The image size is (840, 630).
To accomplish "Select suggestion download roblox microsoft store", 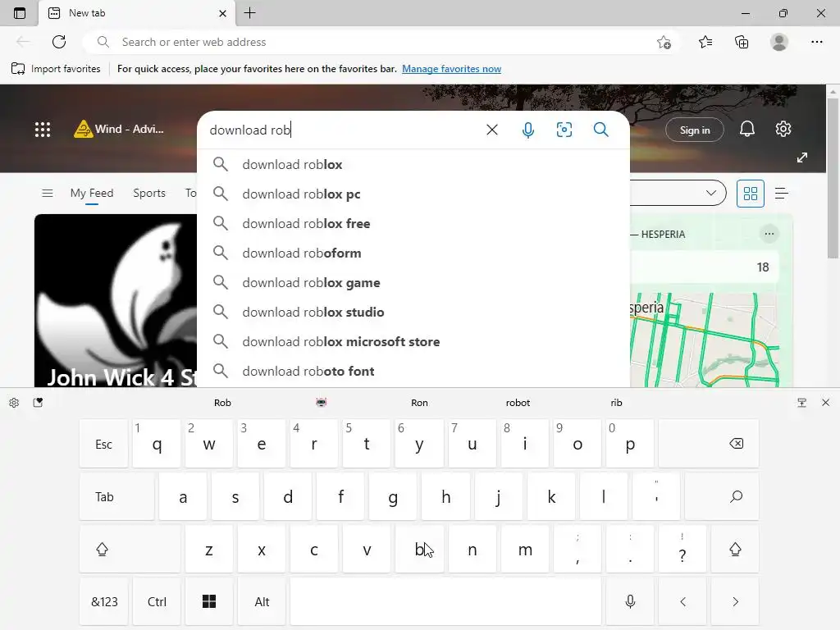I will [x=413, y=341].
